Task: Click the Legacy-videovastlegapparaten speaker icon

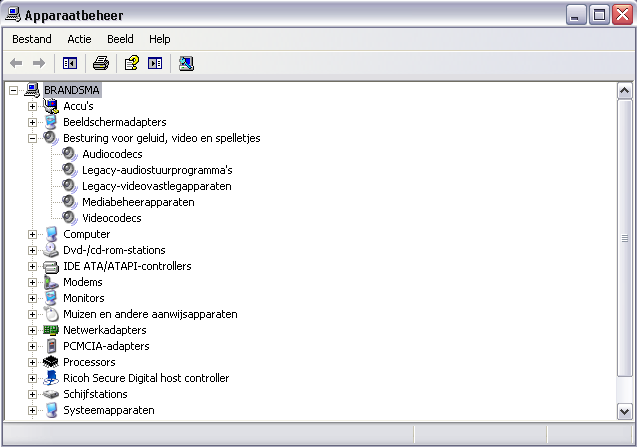Action: [70, 186]
